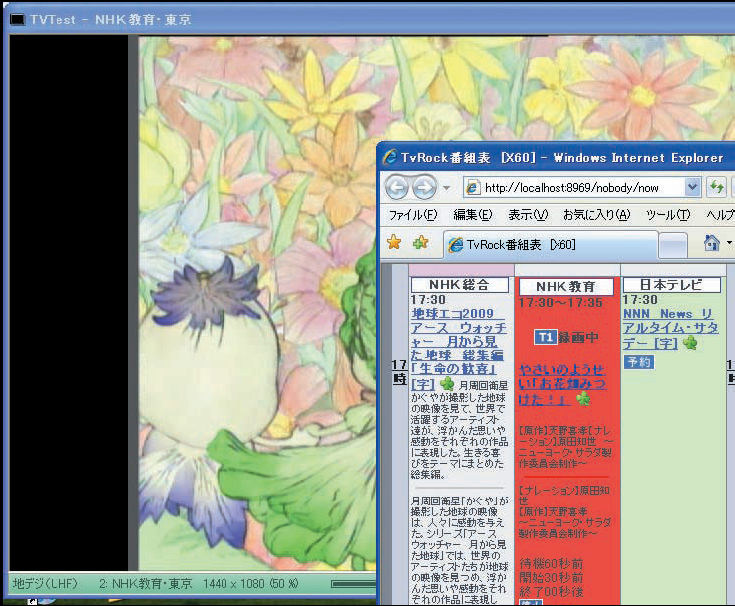Click the NHK総合 channel header

pos(459,285)
